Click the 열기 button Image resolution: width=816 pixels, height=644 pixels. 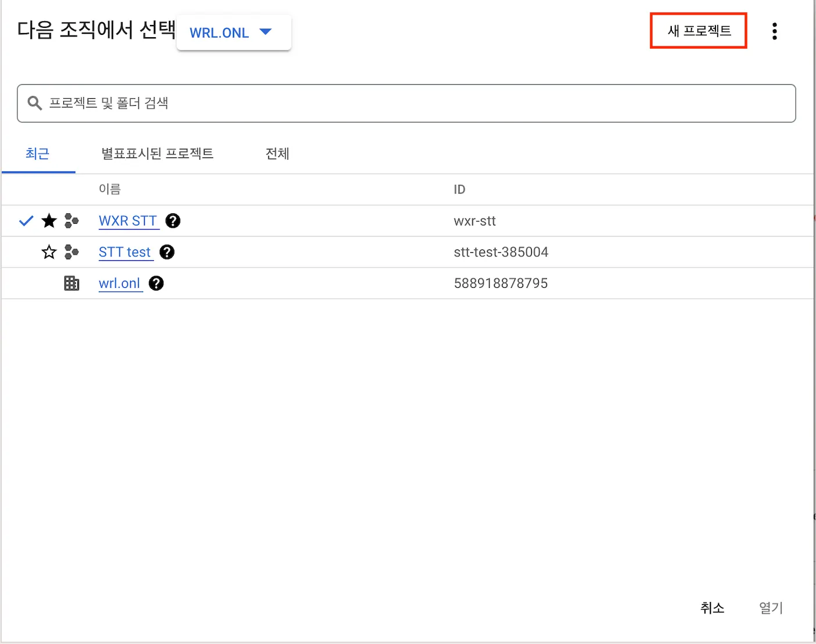click(771, 608)
